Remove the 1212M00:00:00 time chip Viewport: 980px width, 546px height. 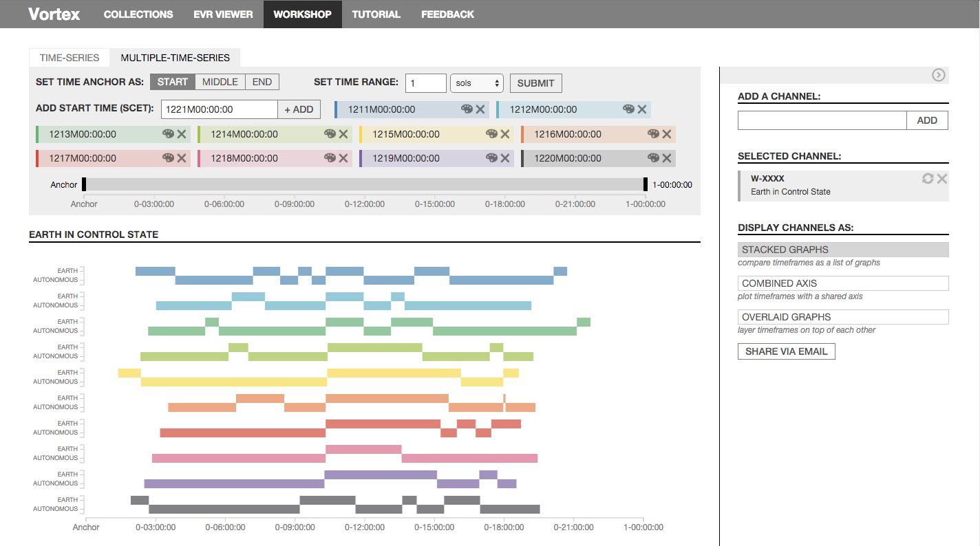click(x=642, y=109)
